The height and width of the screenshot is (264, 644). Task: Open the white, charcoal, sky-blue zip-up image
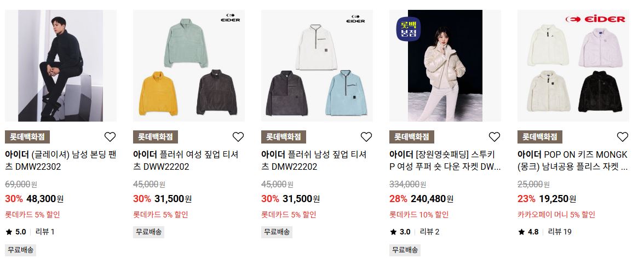317,66
